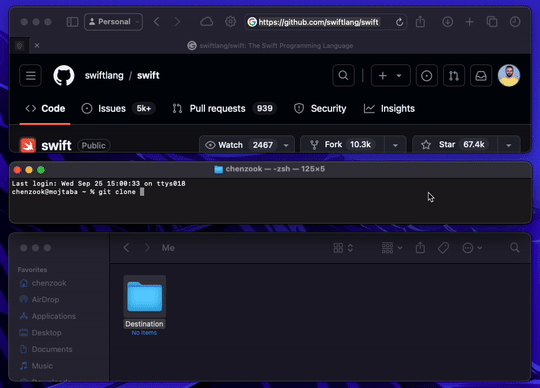Open Music in Finder sidebar
This screenshot has width=540, height=388.
pyautogui.click(x=36, y=366)
